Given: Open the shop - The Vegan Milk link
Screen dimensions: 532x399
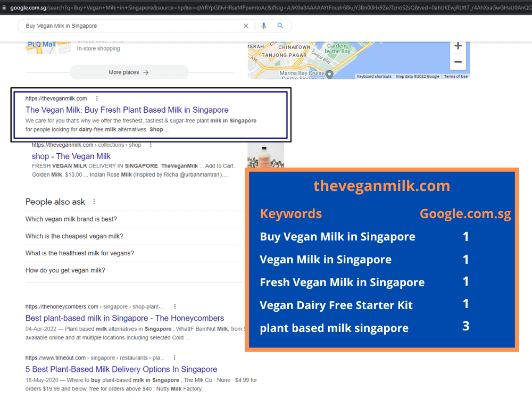Looking at the screenshot, I should (x=71, y=156).
